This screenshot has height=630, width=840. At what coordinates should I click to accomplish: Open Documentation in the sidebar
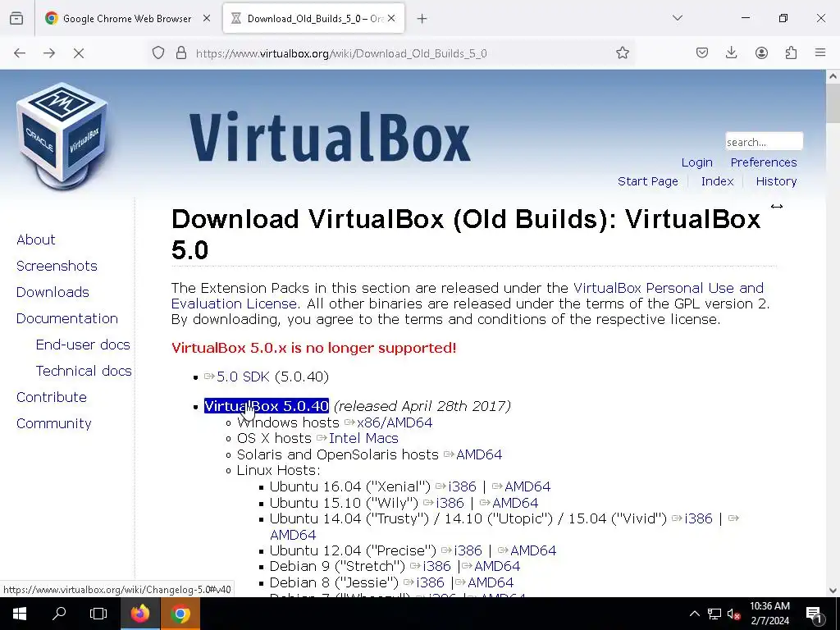(x=67, y=318)
